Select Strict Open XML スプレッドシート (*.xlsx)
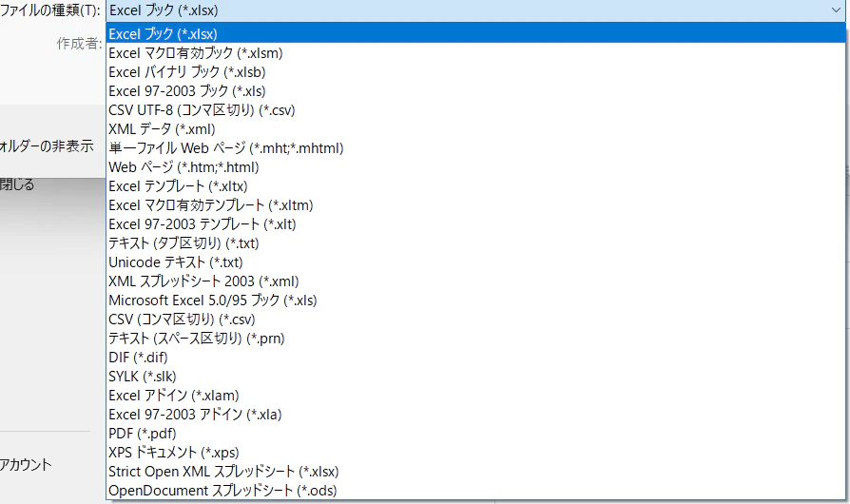This screenshot has width=850, height=504. (475, 472)
